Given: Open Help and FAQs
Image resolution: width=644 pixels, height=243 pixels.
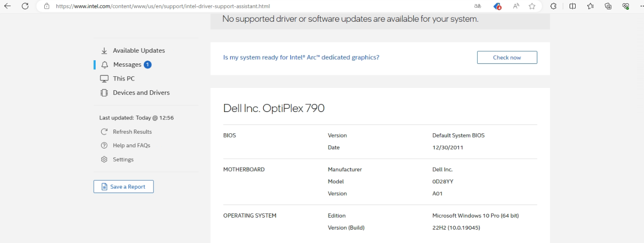Looking at the screenshot, I should pos(125,145).
